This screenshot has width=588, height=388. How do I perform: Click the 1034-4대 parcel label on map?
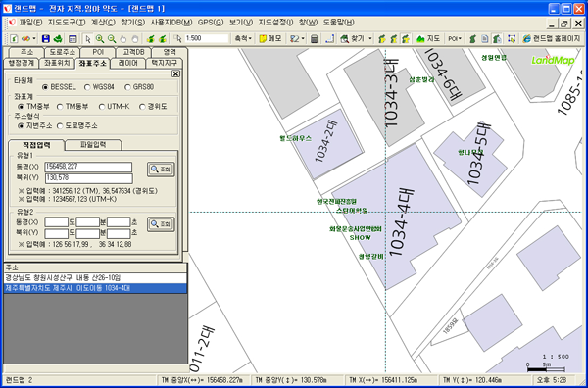tap(401, 222)
